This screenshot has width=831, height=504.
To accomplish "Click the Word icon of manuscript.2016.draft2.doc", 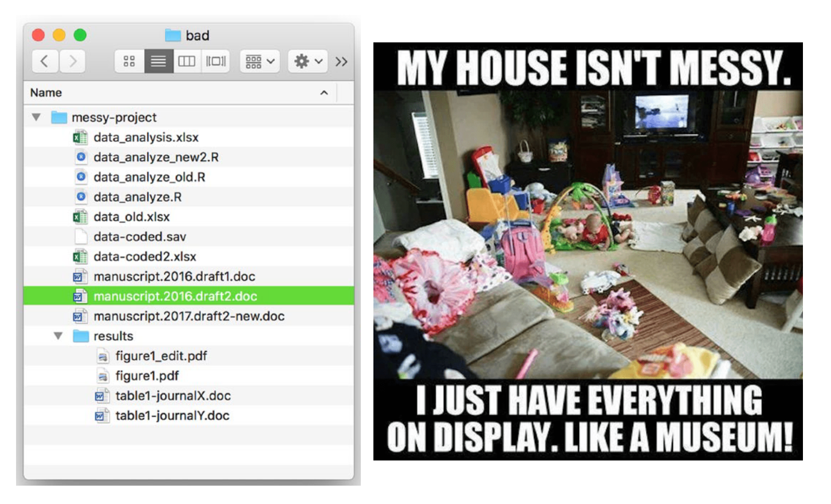I will [x=80, y=296].
